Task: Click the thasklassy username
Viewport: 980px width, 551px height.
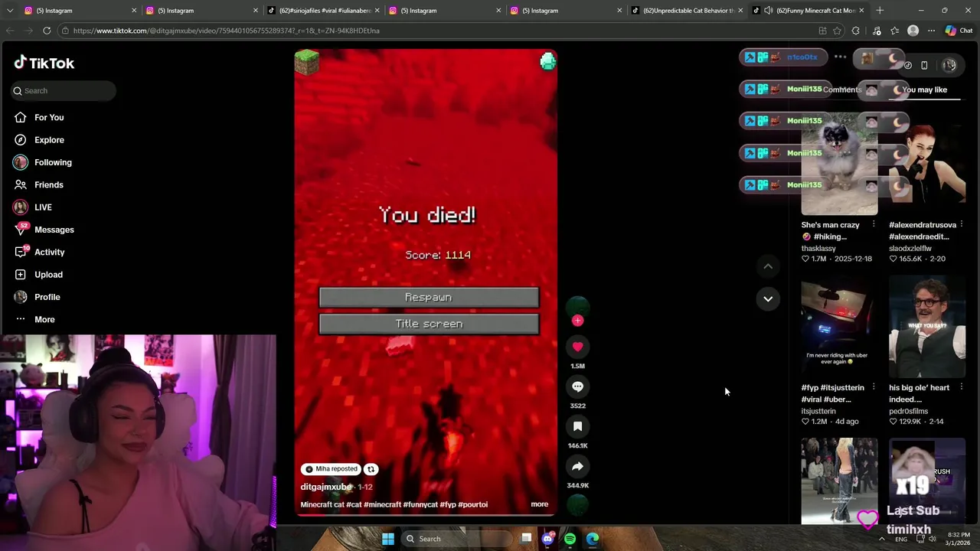Action: [x=818, y=249]
